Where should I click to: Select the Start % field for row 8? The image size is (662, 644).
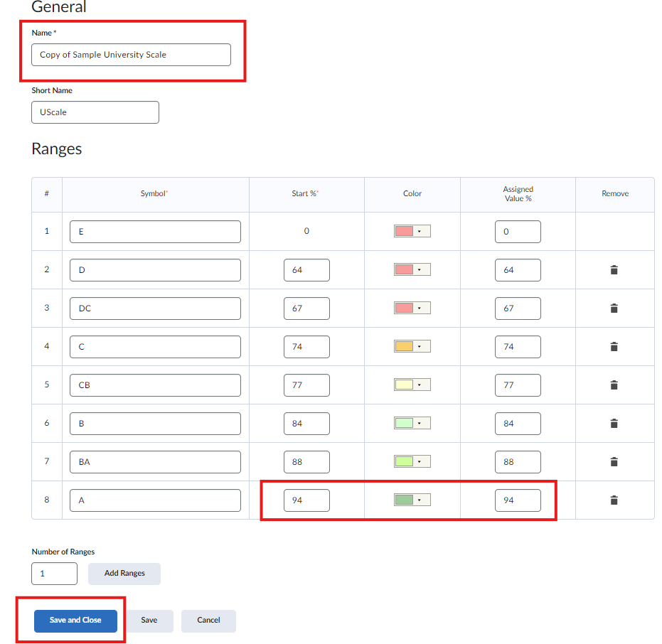[306, 500]
